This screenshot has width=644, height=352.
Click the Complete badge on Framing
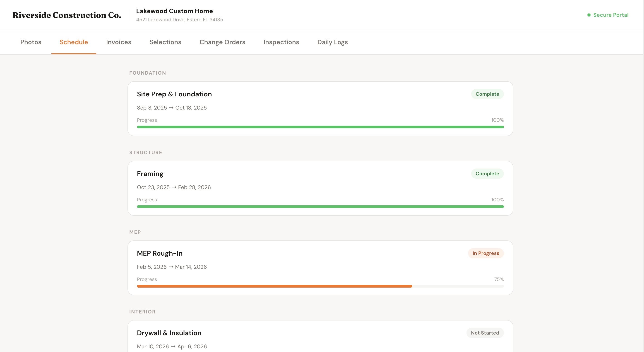pos(487,174)
